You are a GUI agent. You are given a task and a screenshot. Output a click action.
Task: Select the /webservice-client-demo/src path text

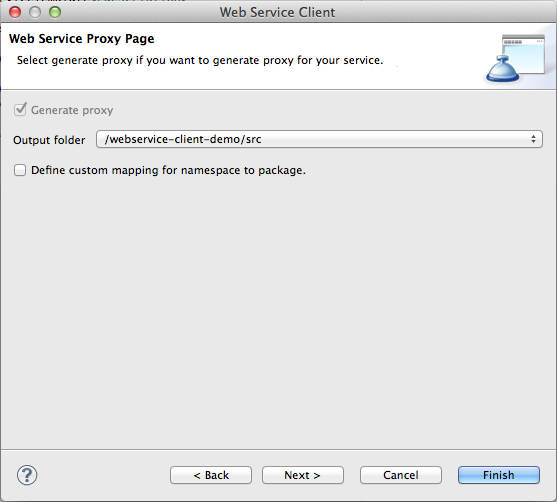[183, 139]
